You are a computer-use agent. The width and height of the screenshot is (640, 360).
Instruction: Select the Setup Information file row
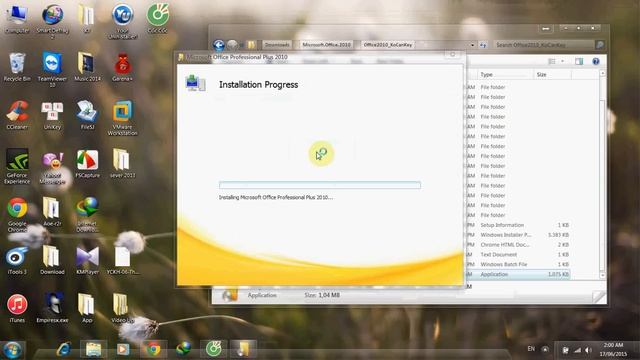click(518, 225)
